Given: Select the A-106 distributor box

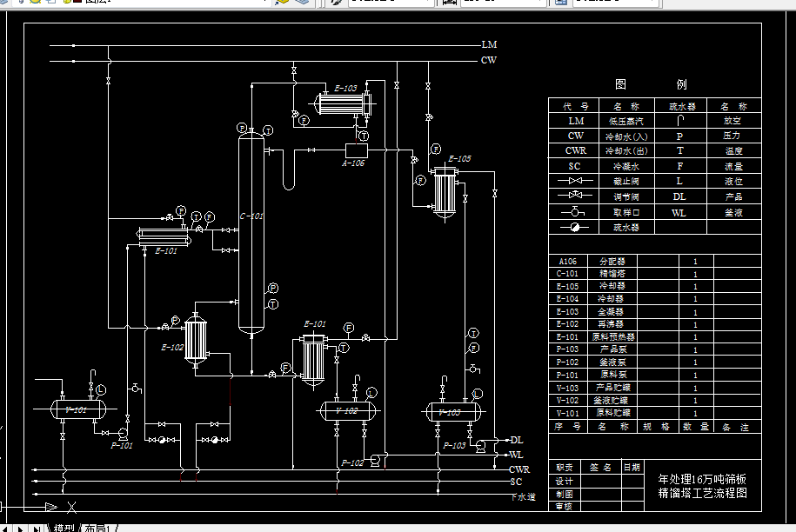Looking at the screenshot, I should [357, 150].
